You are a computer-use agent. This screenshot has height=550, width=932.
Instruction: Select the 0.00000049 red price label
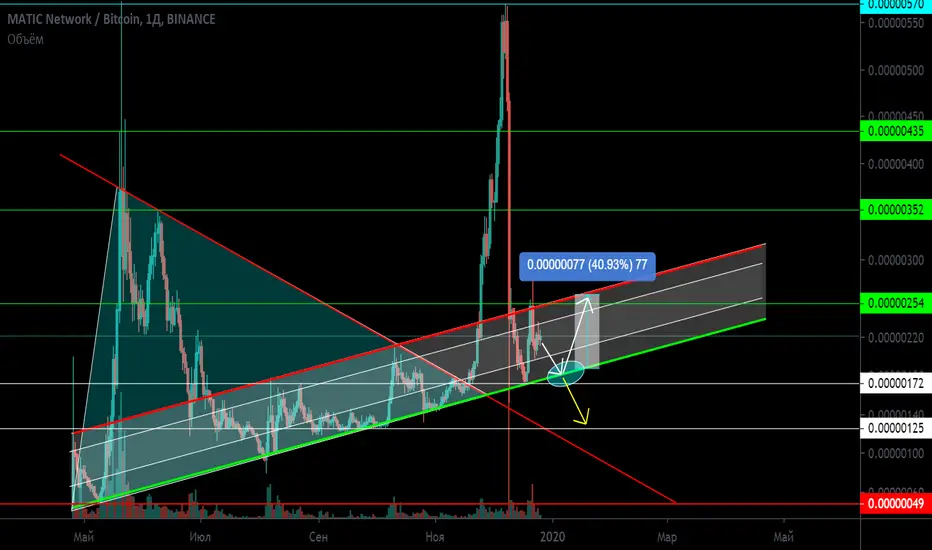[896, 504]
